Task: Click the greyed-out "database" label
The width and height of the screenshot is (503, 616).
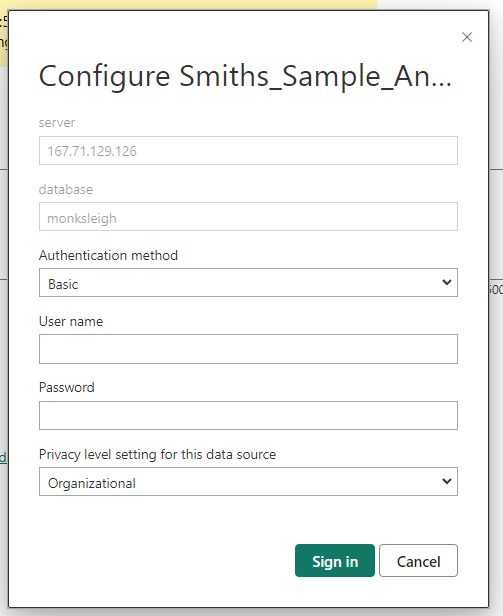Action: (x=66, y=189)
